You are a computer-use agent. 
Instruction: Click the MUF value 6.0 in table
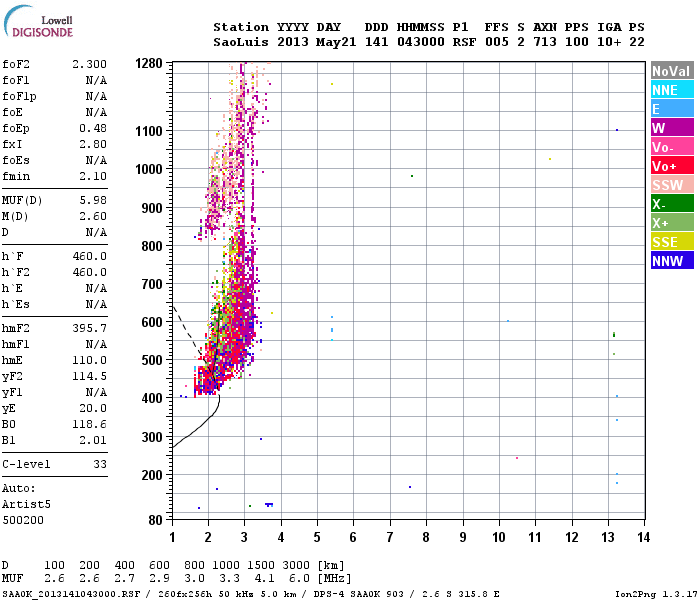click(299, 578)
